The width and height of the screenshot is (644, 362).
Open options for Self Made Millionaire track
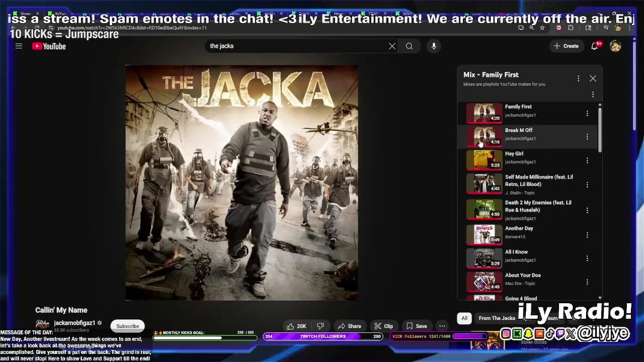(587, 185)
